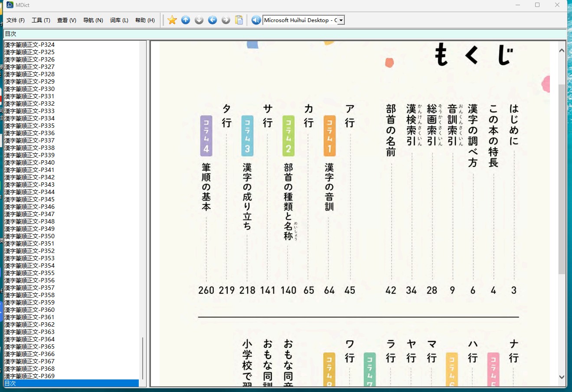Open the Microsoft Huihui Desktop voice dropdown
The image size is (572, 392).
[x=341, y=20]
